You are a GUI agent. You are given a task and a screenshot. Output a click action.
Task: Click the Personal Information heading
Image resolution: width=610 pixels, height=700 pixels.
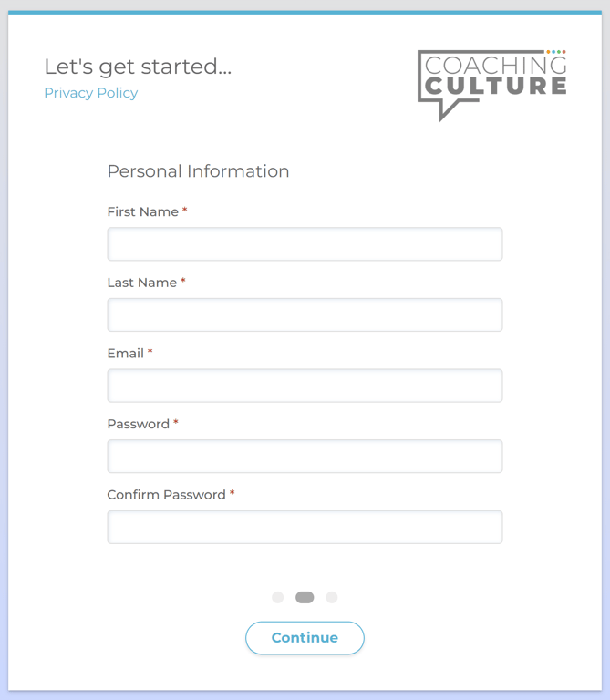coord(198,171)
